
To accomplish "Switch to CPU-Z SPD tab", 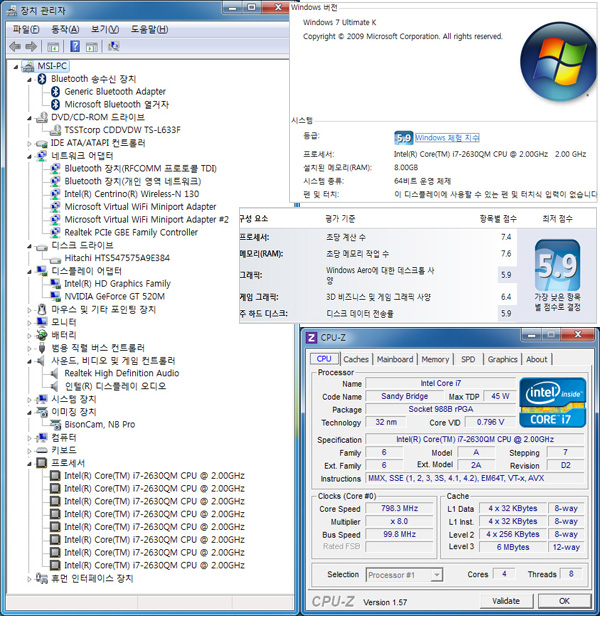I will tap(468, 359).
